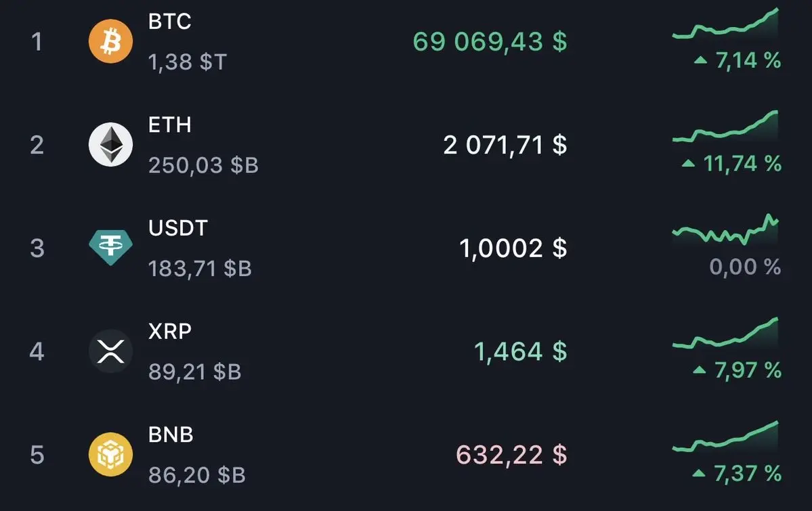
Task: Tap the ETH 11,74 % change indicator
Action: pos(731,164)
